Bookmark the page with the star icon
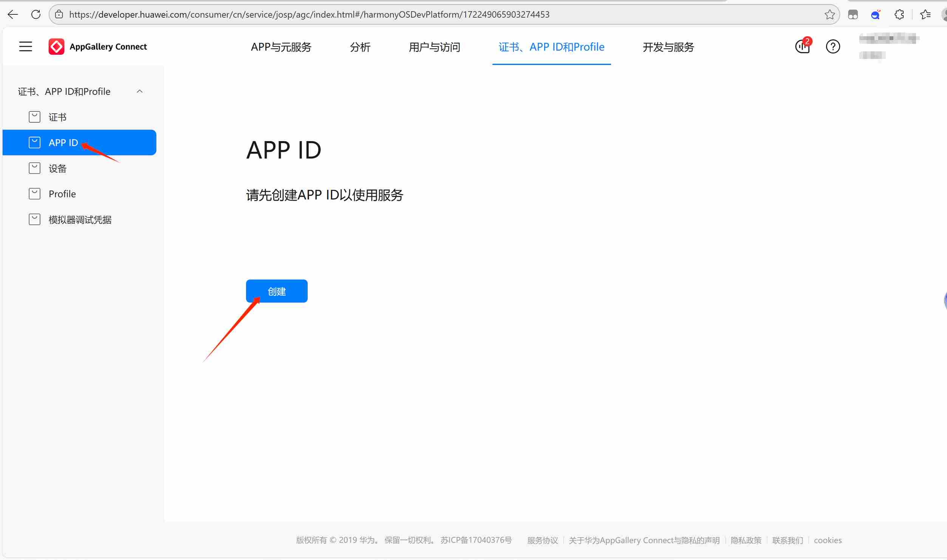 pyautogui.click(x=829, y=14)
